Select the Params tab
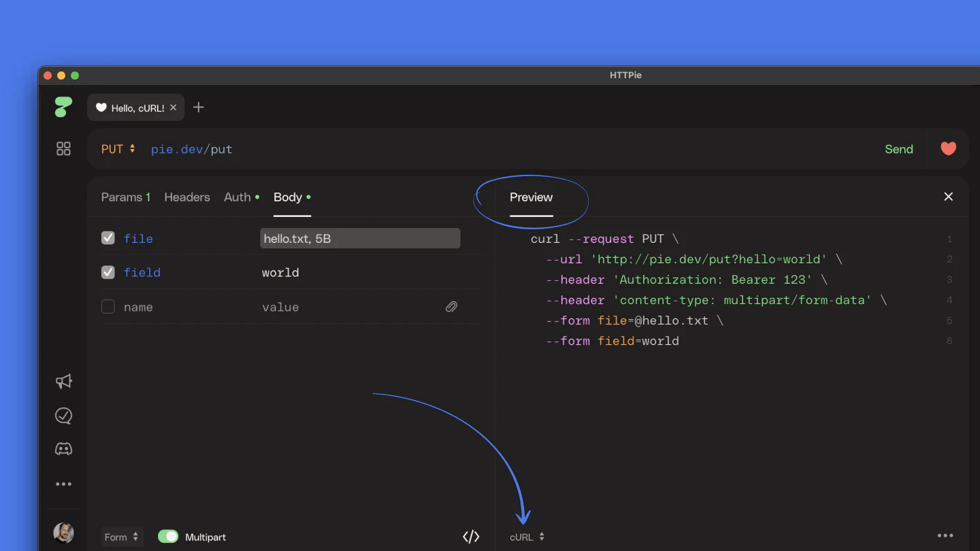Image resolution: width=980 pixels, height=551 pixels. click(x=126, y=197)
